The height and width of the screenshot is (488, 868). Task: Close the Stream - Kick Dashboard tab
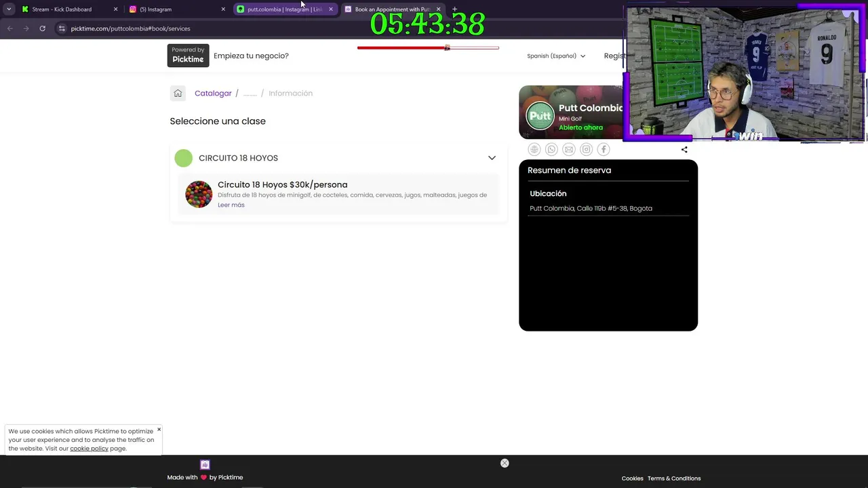(115, 9)
